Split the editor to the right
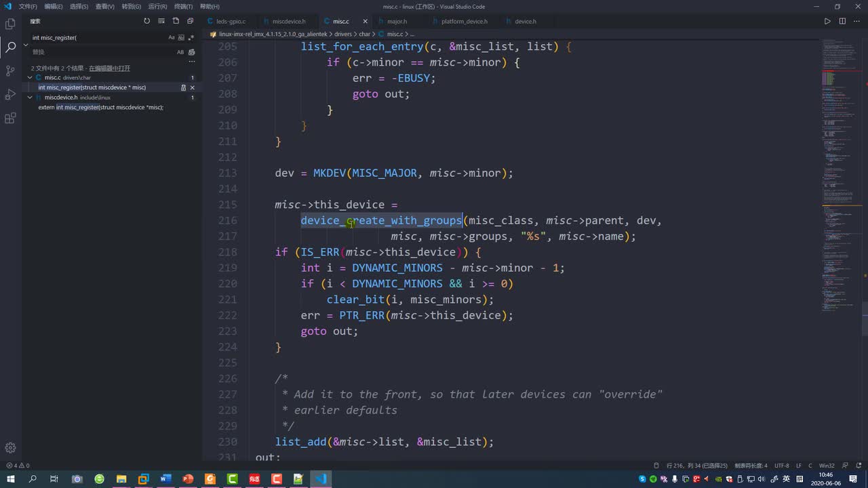The width and height of the screenshot is (868, 488). (842, 21)
